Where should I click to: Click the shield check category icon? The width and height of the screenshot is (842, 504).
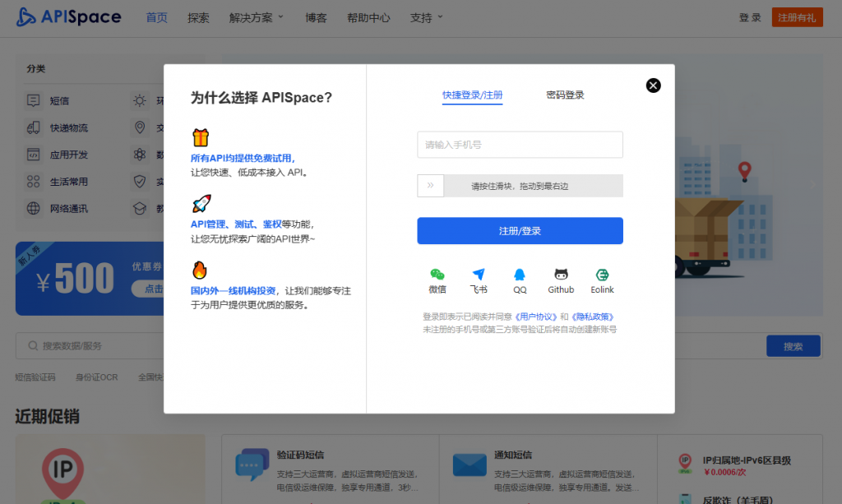click(140, 182)
